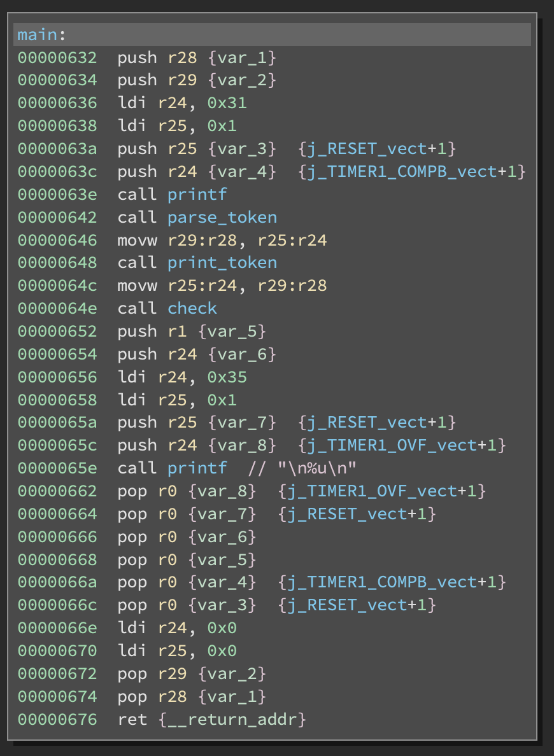Select the 0x35 immediate value
The image size is (554, 756).
tap(227, 377)
